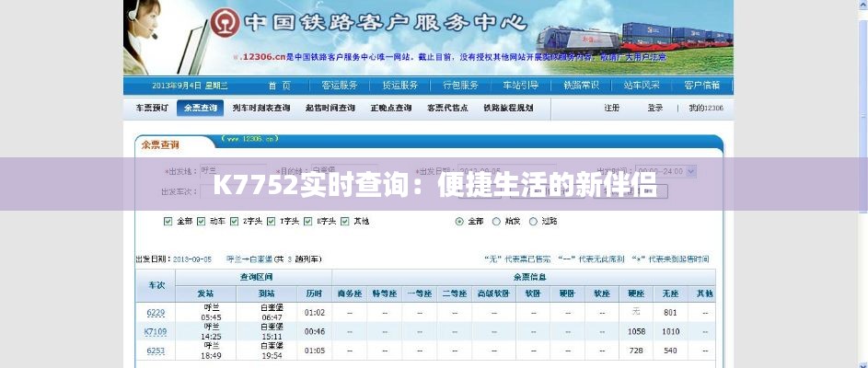Open the 我的12306 link
Viewport: 868px width, 368px height.
[706, 109]
